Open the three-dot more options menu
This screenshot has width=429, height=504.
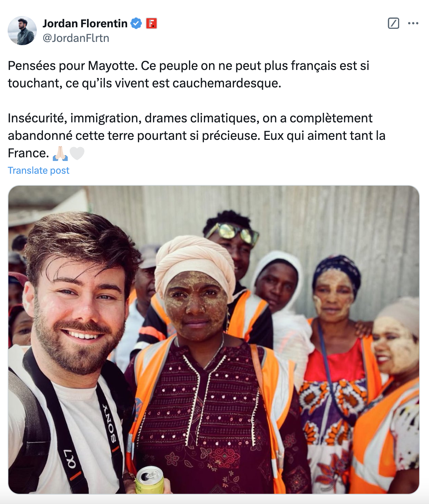(x=413, y=23)
